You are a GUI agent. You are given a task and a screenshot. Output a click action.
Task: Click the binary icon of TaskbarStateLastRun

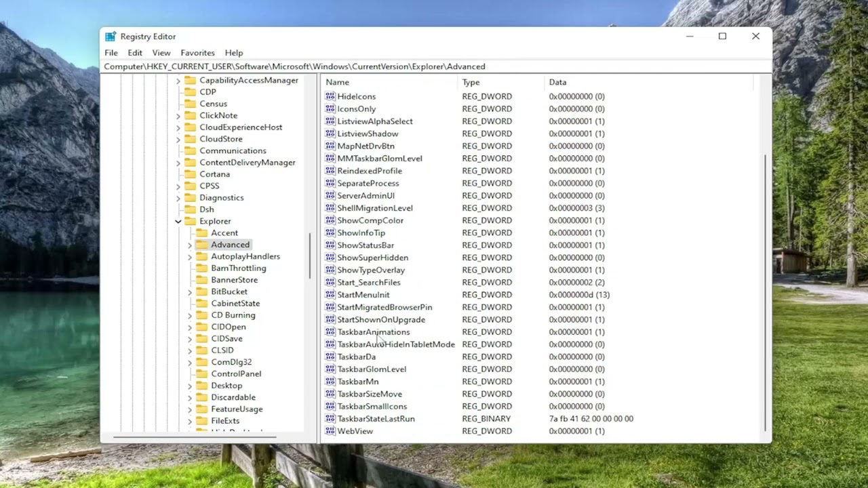point(330,419)
